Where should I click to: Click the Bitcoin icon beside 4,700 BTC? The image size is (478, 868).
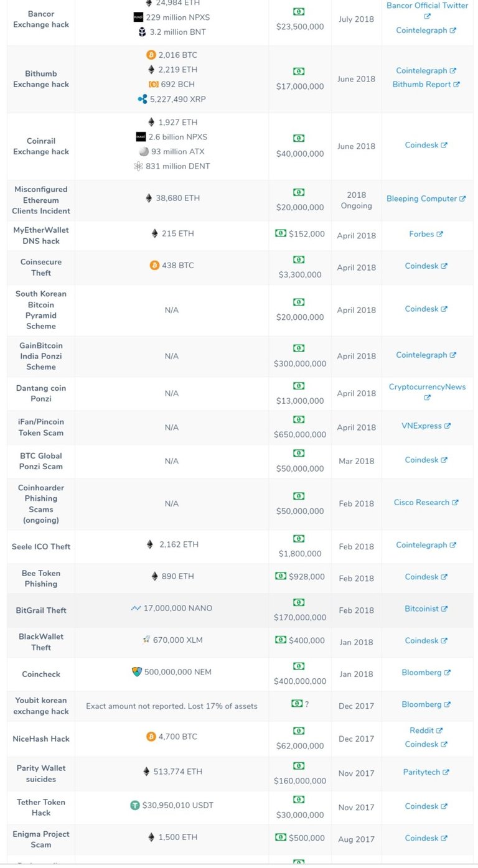coord(151,737)
